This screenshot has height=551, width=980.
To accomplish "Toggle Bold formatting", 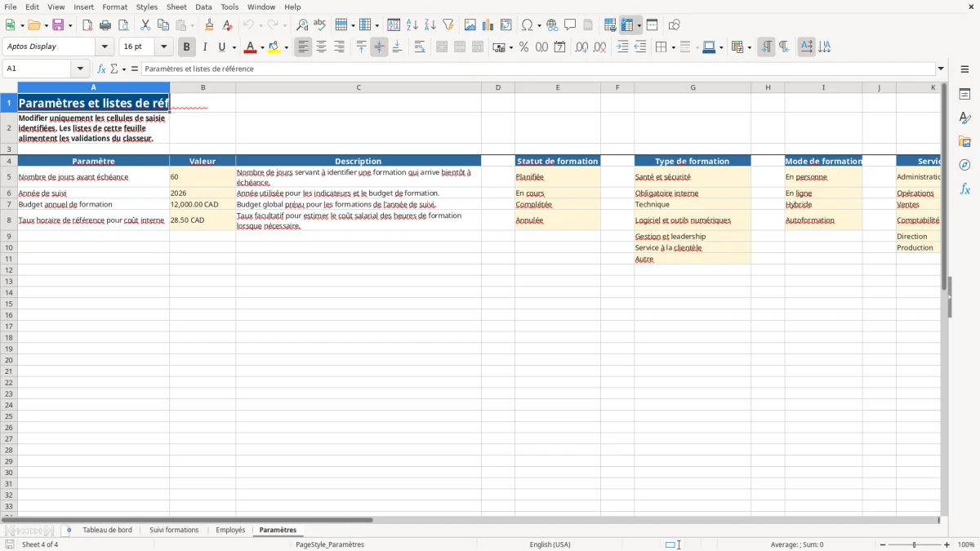I will point(186,47).
